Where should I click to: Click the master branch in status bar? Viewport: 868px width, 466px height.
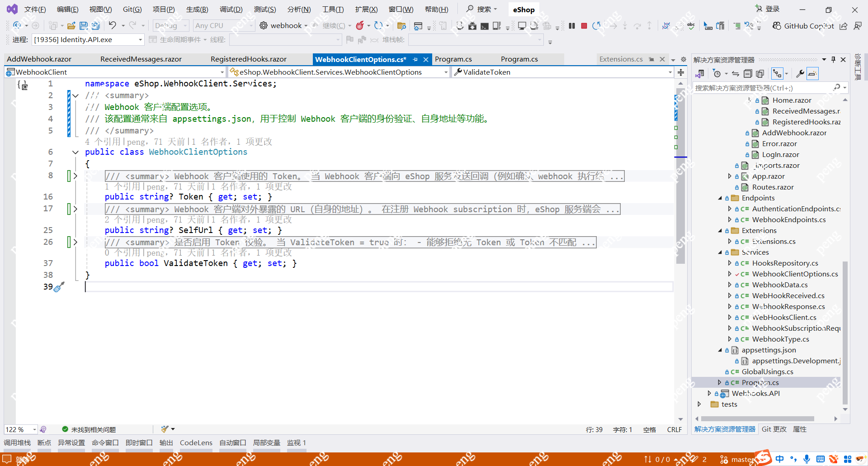pos(737,460)
